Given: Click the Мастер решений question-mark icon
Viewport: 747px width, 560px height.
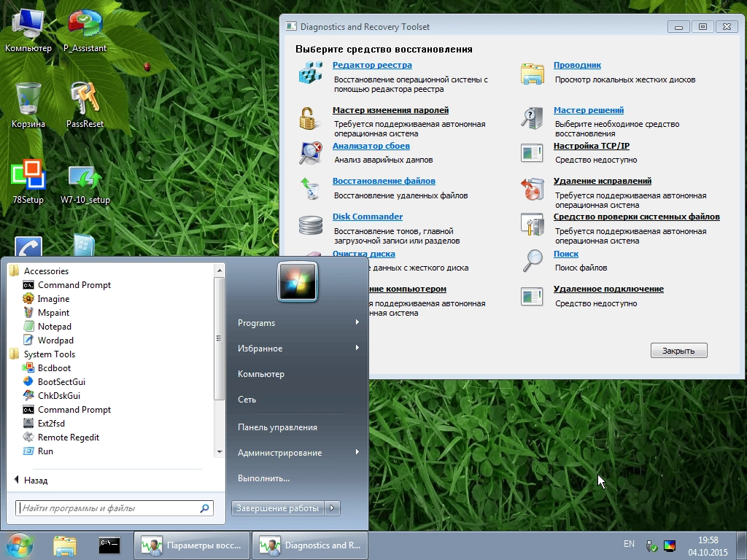Looking at the screenshot, I should pos(532,118).
